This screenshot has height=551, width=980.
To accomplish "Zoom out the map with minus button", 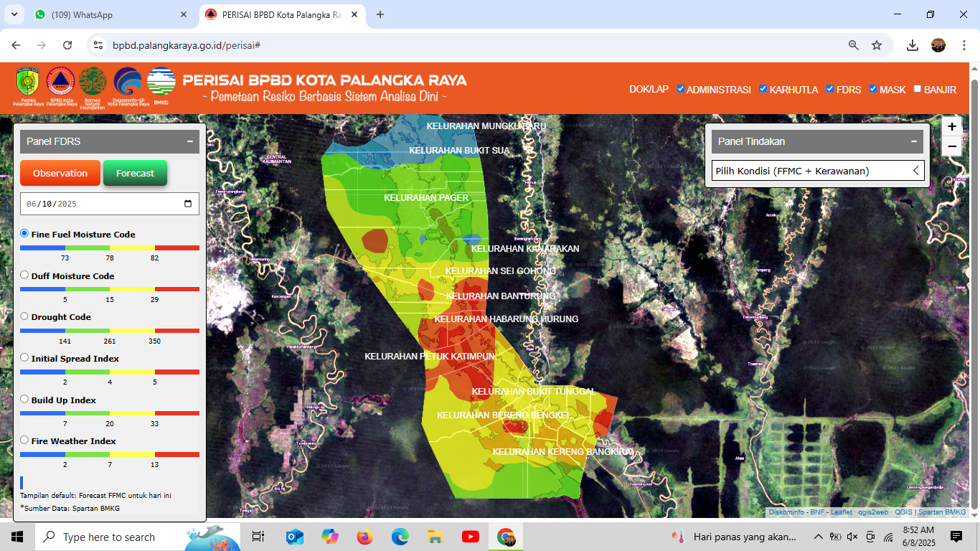I will tap(951, 147).
